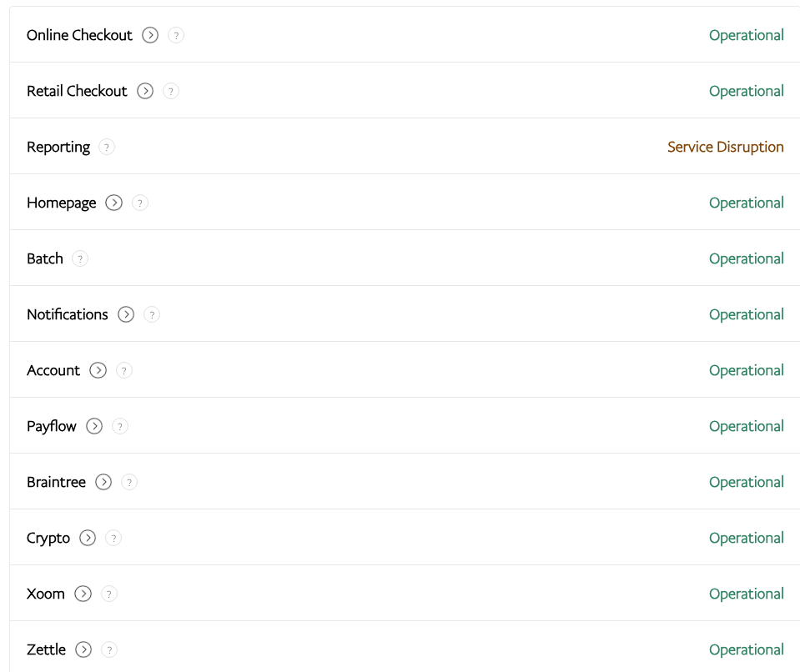Click the Homepage component name

pyautogui.click(x=61, y=203)
